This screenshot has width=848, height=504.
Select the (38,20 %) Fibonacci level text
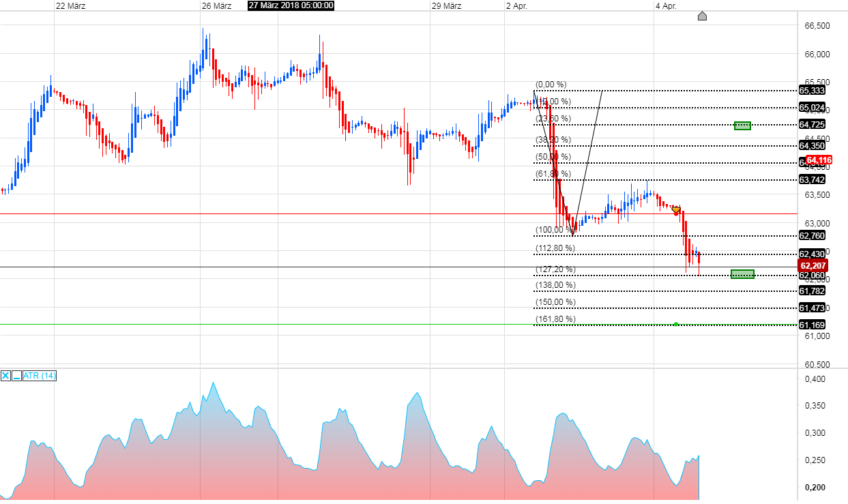553,140
